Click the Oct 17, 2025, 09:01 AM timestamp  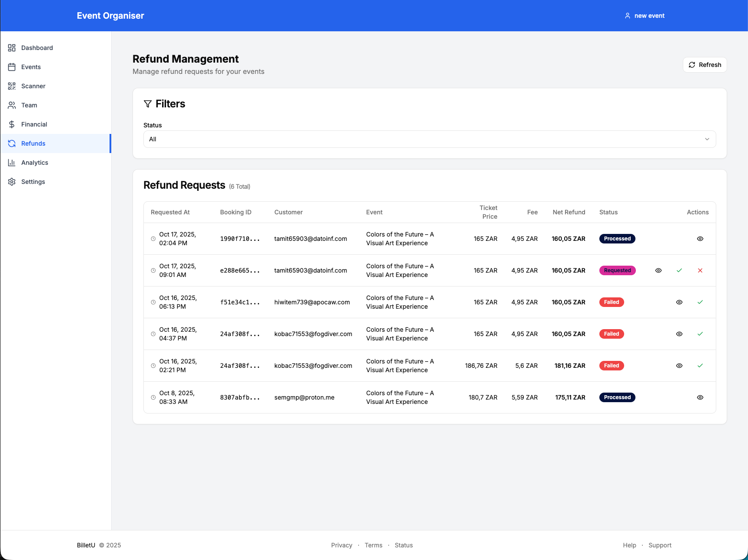point(177,270)
